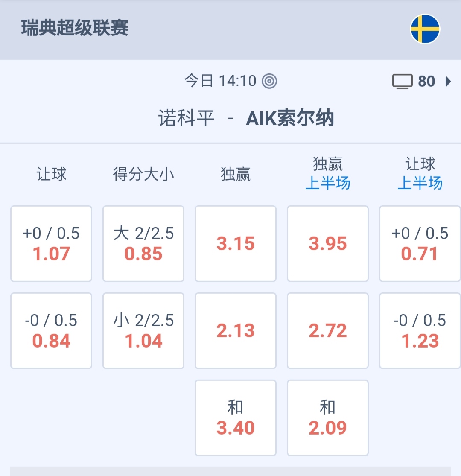Bet on over 大 2/2.5 at 0.85

pos(143,244)
